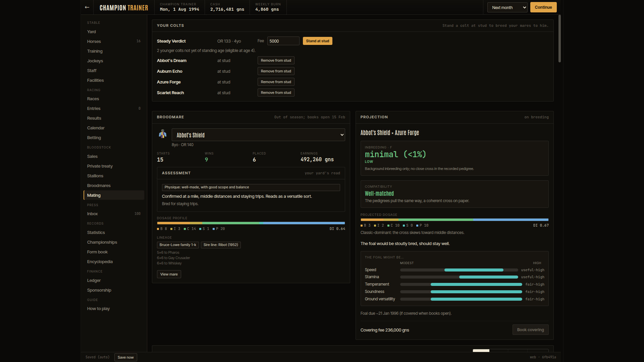Click the Book covering button
Image resolution: width=644 pixels, height=362 pixels.
tap(530, 330)
